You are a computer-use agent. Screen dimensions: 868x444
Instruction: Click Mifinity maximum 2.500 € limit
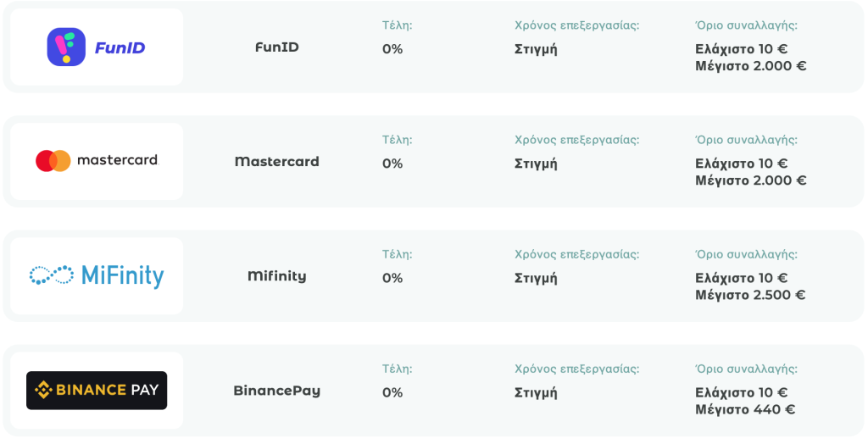pyautogui.click(x=750, y=295)
